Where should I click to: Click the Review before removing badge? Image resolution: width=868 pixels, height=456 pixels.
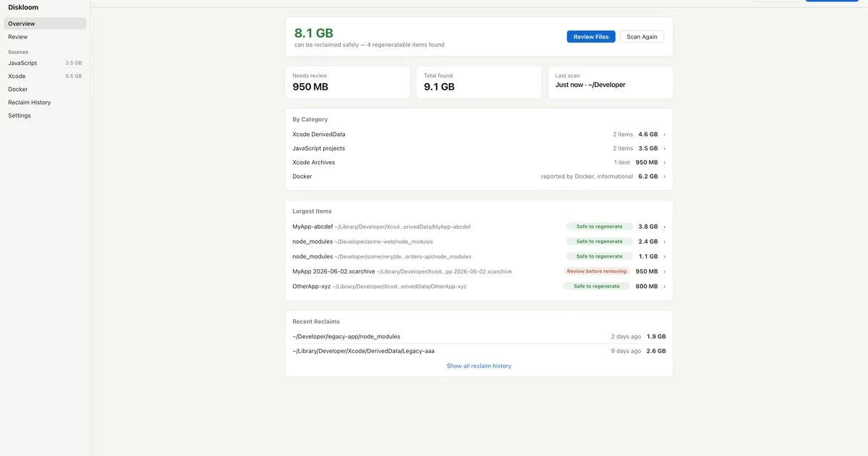(597, 271)
